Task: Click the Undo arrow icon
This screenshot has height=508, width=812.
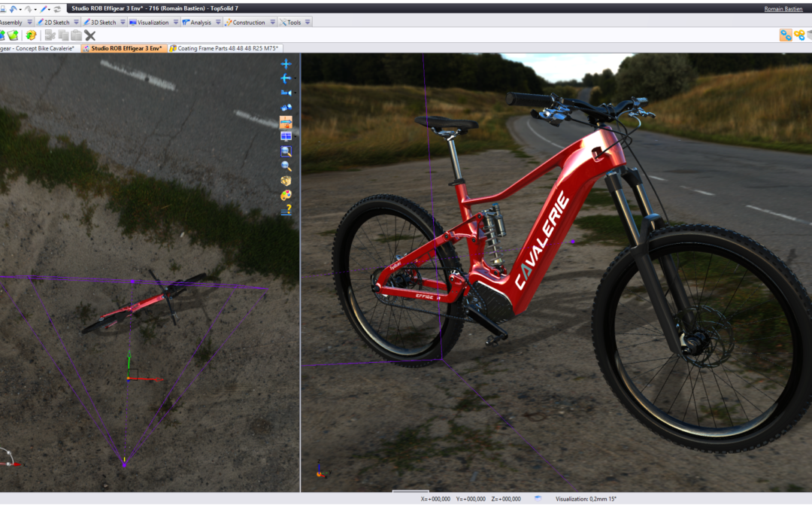Action: [x=14, y=8]
